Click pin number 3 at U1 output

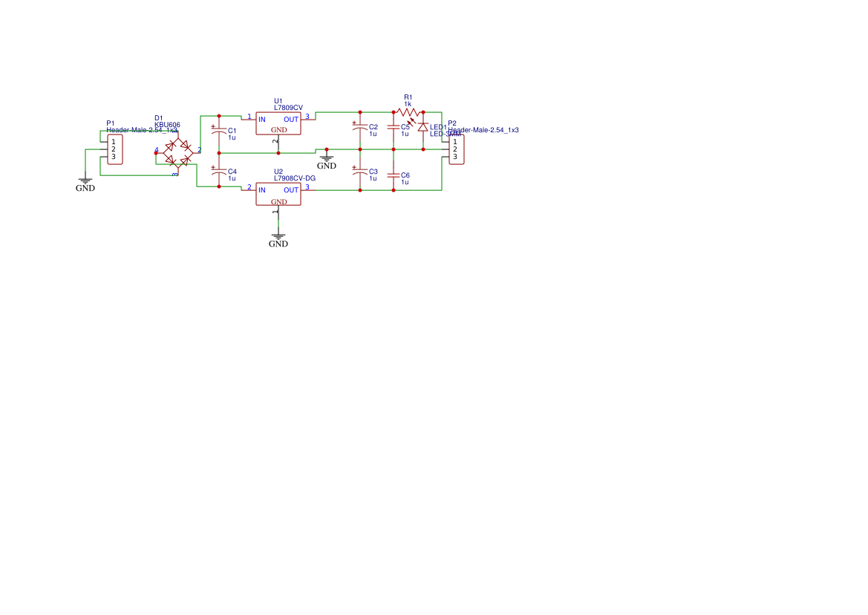click(307, 117)
